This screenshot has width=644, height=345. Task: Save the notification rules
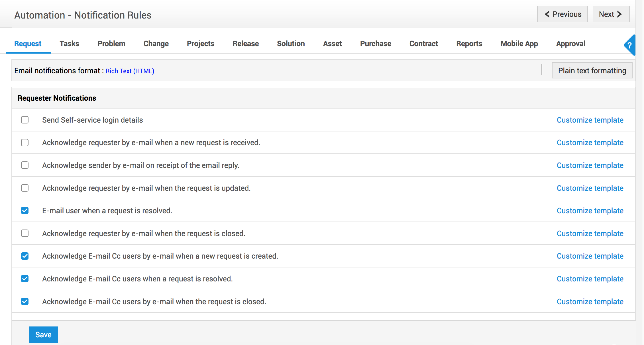click(43, 334)
